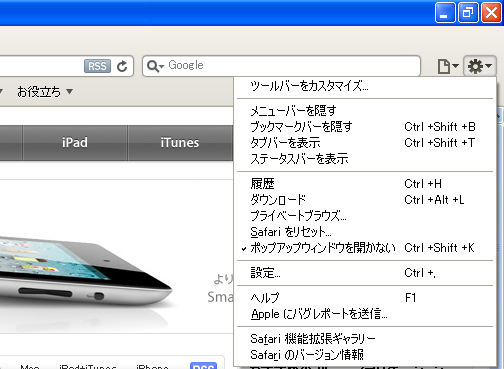Open Safari 機能拡張ギャラリー menu entry
The image size is (504, 369).
(x=364, y=338)
